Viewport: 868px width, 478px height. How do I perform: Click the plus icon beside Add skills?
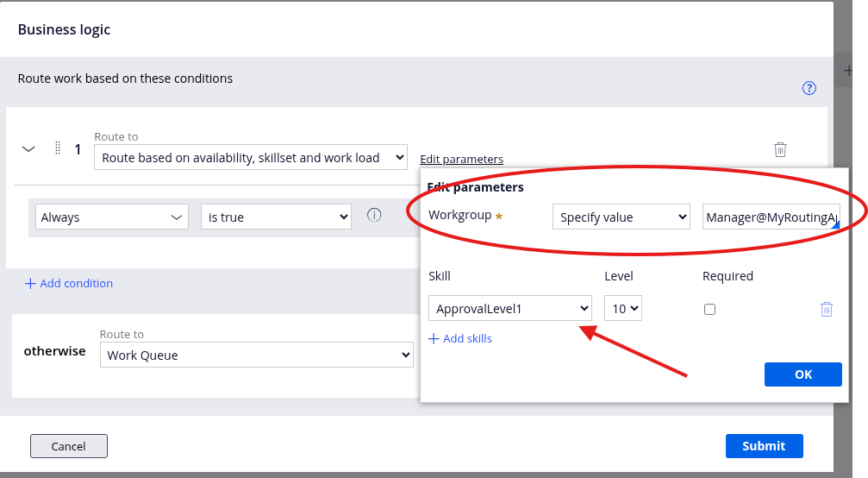coord(434,339)
